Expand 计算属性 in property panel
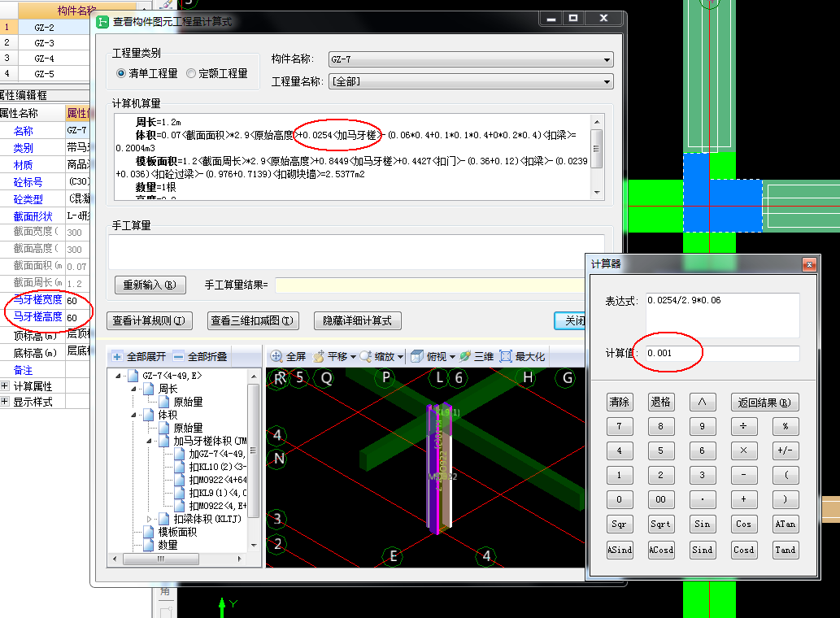The height and width of the screenshot is (618, 840). 5,386
